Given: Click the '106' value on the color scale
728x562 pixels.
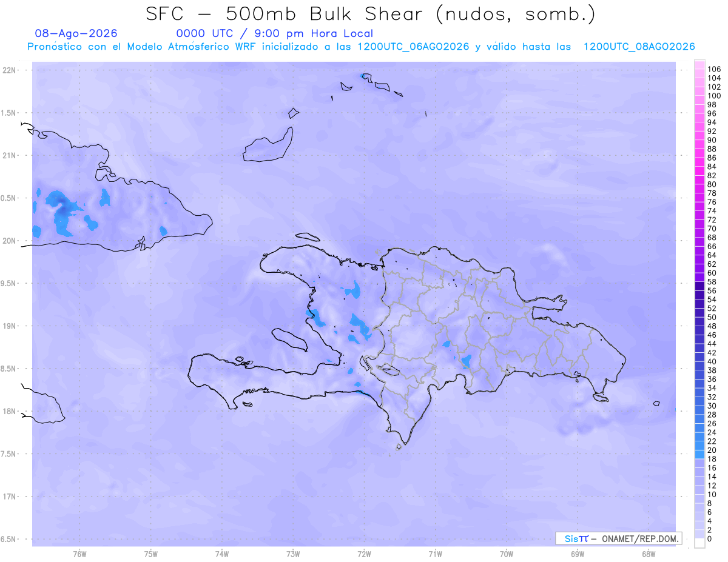Looking at the screenshot, I should [x=714, y=70].
